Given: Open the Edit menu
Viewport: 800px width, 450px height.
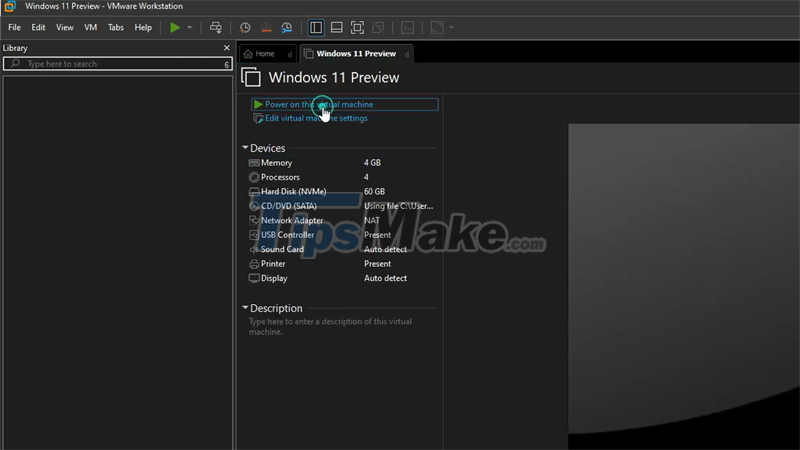Looking at the screenshot, I should click(38, 28).
